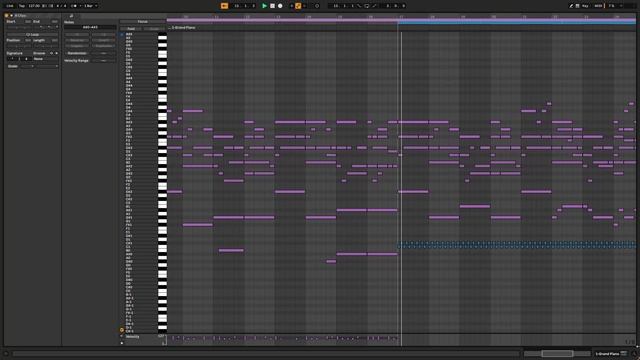Image resolution: width=640 pixels, height=360 pixels.
Task: Click the blue loop brace in ruler
Action: (x=517, y=22)
